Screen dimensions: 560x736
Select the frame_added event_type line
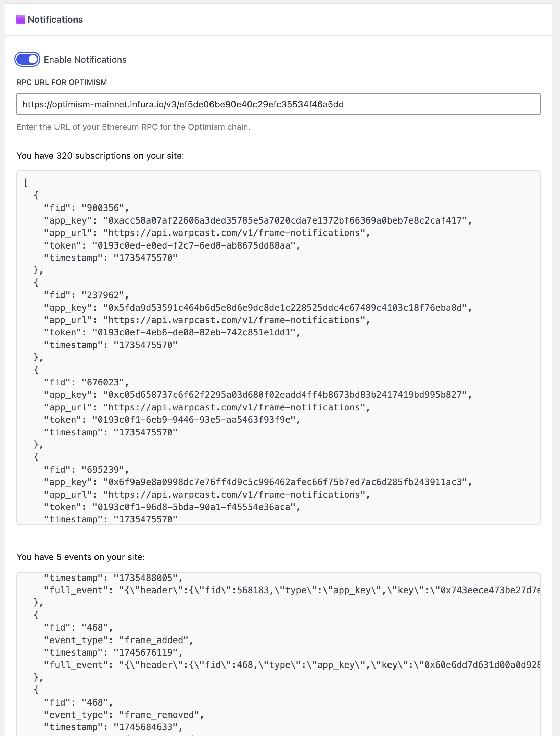coord(118,640)
